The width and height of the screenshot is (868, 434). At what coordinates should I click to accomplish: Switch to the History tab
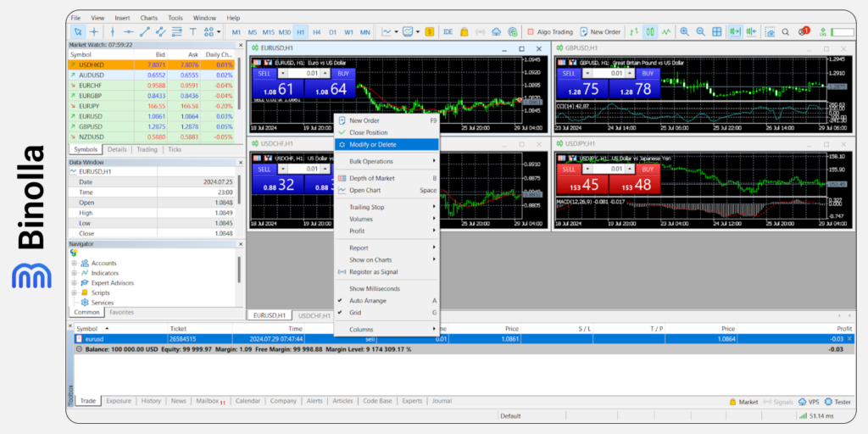click(151, 401)
